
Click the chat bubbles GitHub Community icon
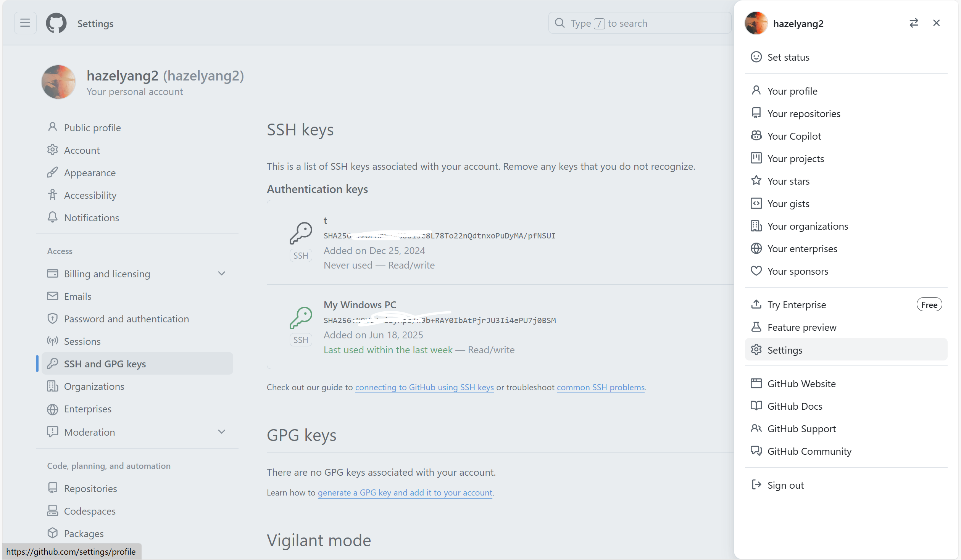(x=756, y=451)
